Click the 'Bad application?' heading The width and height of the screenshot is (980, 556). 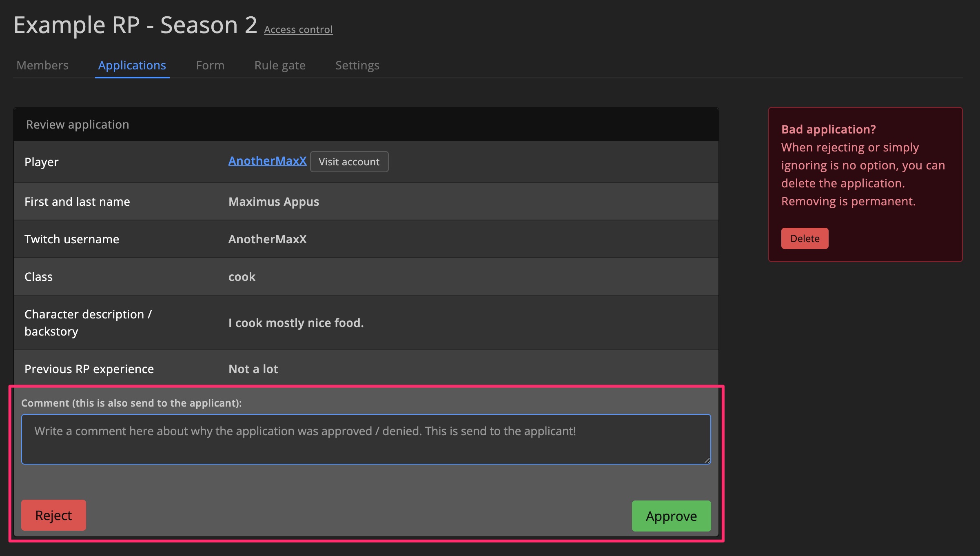(x=828, y=129)
